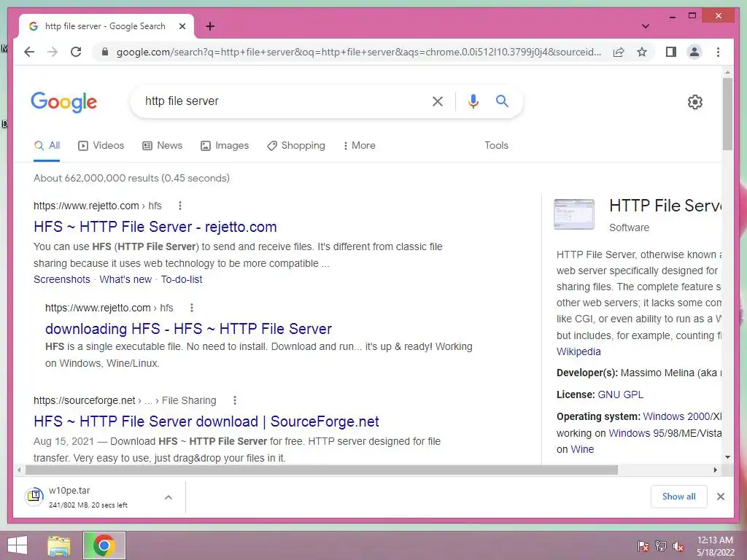Click in the Google search input field
Screen dimensions: 747x560
pos(281,101)
